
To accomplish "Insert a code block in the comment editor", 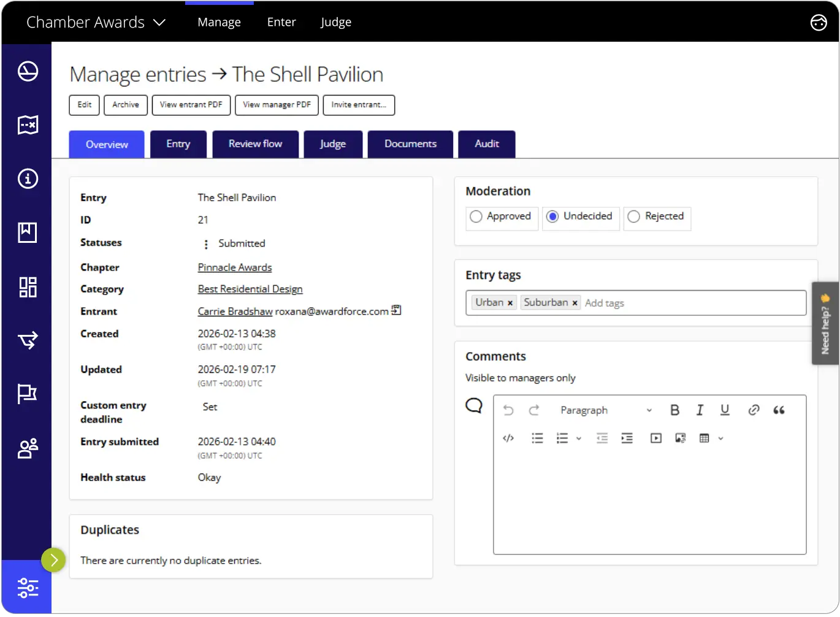I will (x=508, y=438).
